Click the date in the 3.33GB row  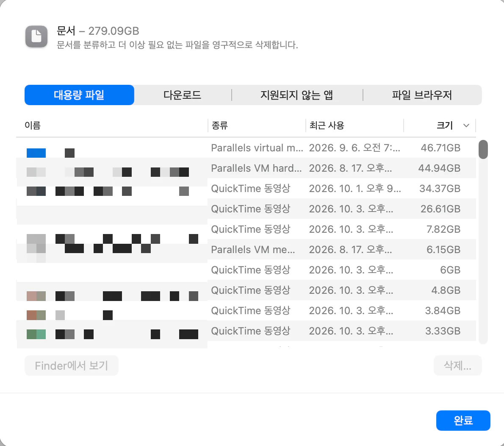(351, 331)
